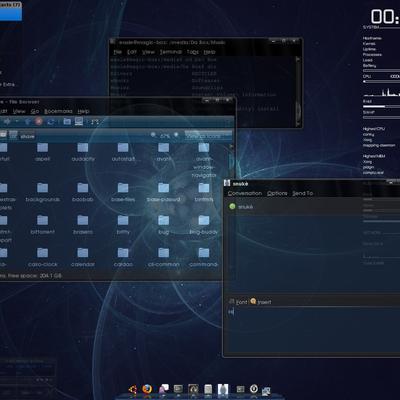Image resolution: width=400 pixels, height=400 pixels.
Task: Open the Bookmarks menu in file browser
Action: tap(58, 111)
